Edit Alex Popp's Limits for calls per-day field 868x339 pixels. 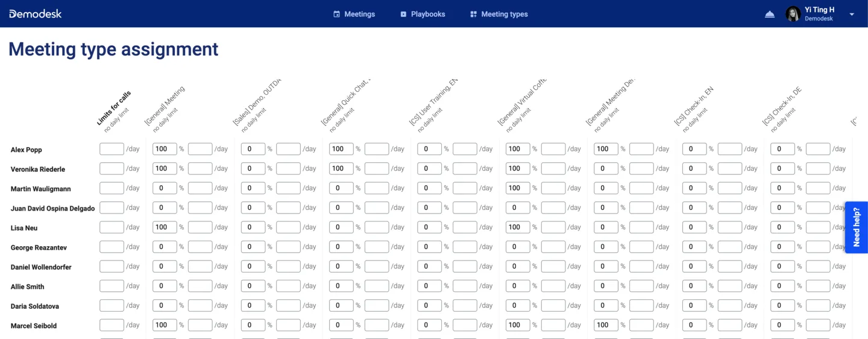pyautogui.click(x=112, y=149)
